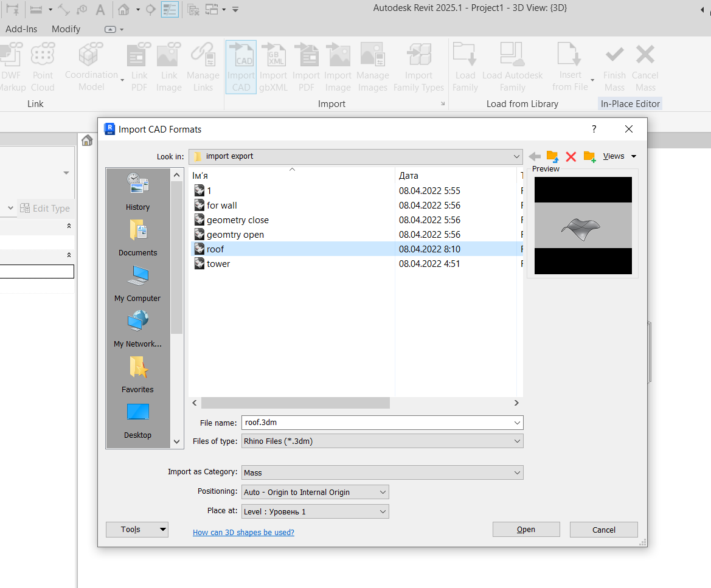The height and width of the screenshot is (588, 711).
Task: Open Documents in places sidebar
Action: point(138,237)
